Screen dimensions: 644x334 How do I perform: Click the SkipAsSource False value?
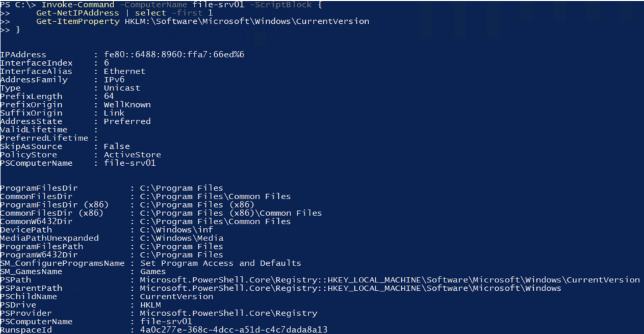pyautogui.click(x=117, y=146)
